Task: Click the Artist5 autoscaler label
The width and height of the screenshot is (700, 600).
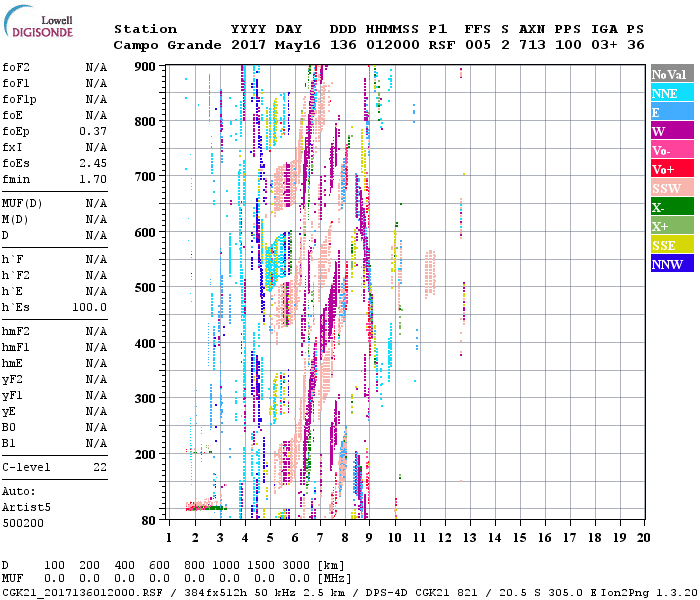Action: point(26,508)
